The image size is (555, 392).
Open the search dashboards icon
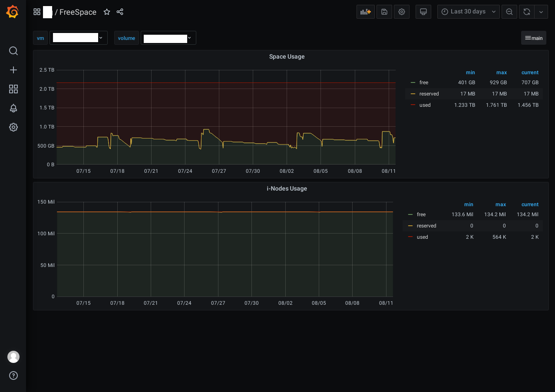click(x=13, y=51)
